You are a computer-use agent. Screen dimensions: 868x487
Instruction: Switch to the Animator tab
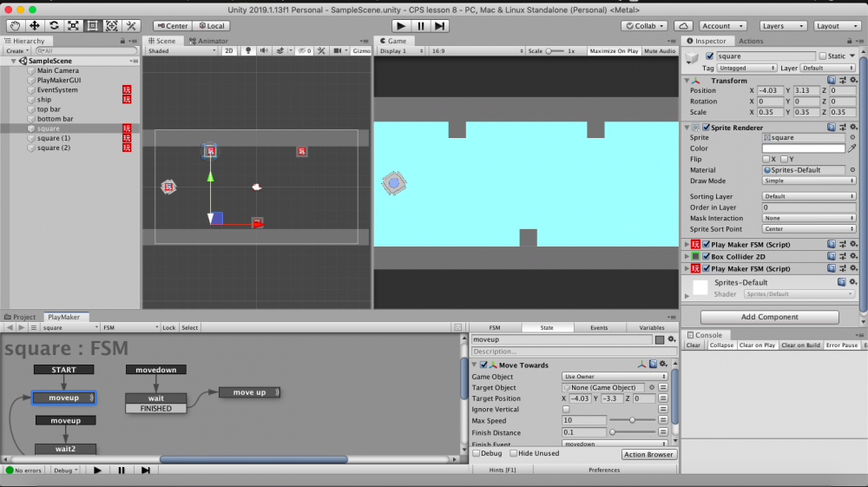click(208, 41)
